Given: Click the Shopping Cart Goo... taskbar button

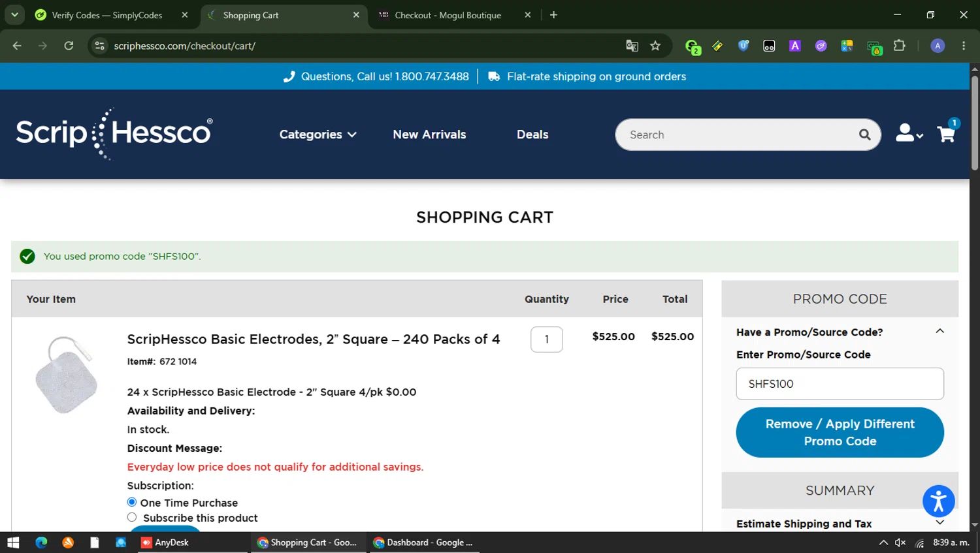Looking at the screenshot, I should point(308,543).
